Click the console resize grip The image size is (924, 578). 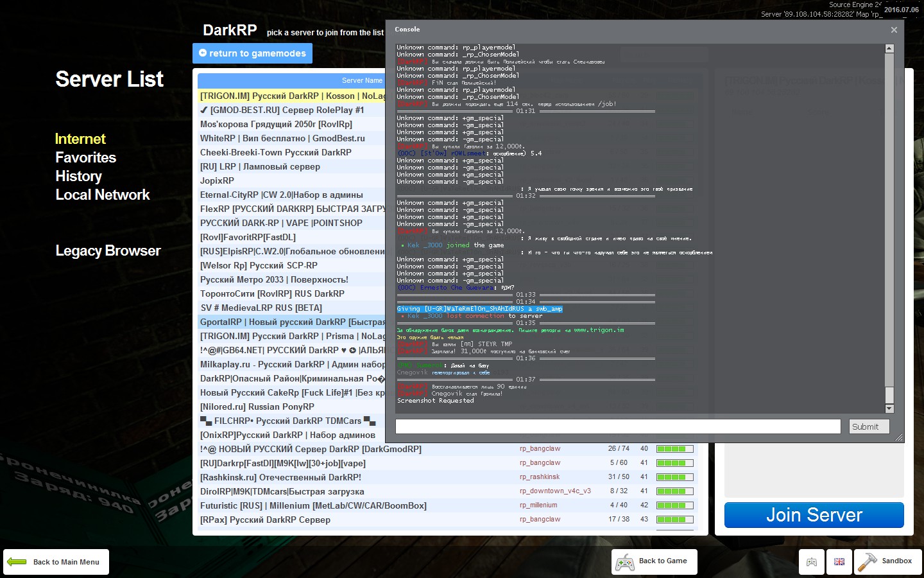click(x=899, y=438)
